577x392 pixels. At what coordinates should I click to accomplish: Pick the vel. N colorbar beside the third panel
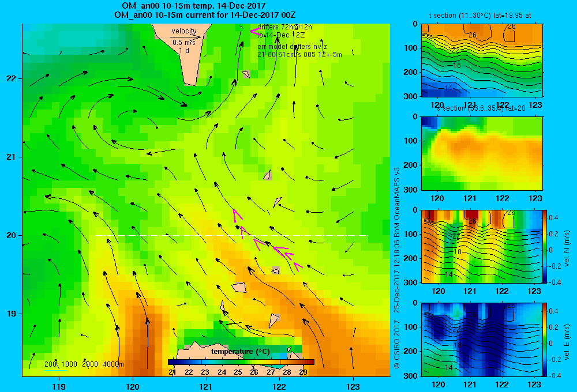[545, 246]
